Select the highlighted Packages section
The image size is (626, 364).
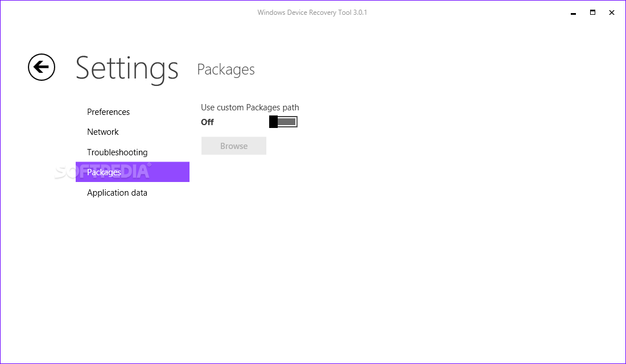[133, 172]
